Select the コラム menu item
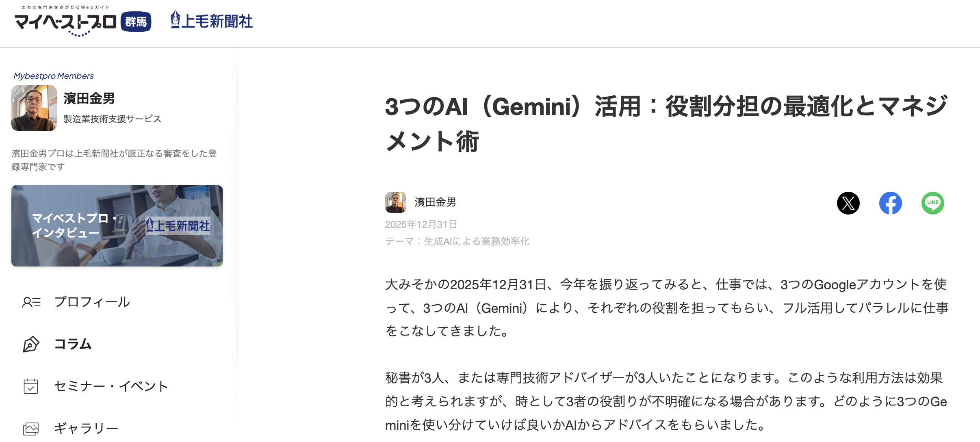The image size is (980, 442). click(x=73, y=344)
